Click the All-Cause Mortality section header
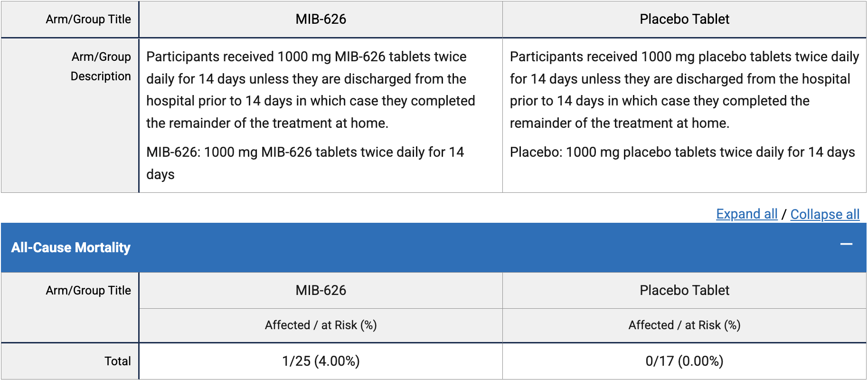This screenshot has width=868, height=380. (71, 247)
